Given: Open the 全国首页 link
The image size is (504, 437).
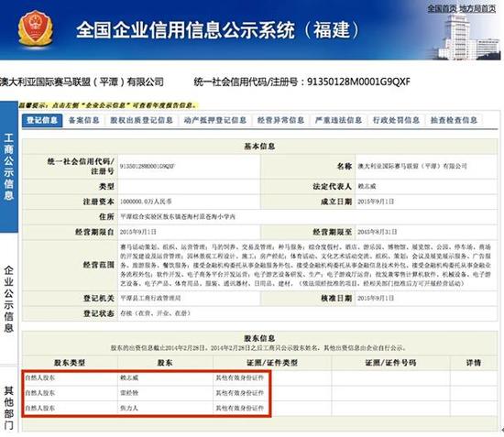Looking at the screenshot, I should pyautogui.click(x=442, y=8).
